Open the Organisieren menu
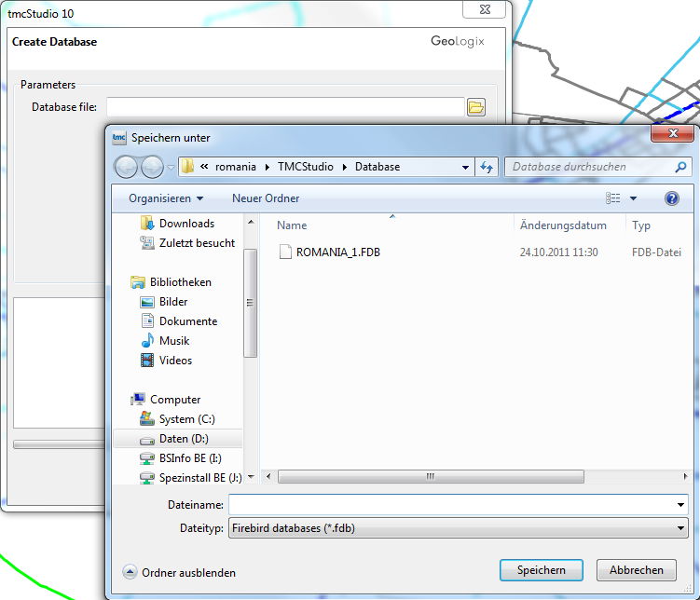Viewport: 700px width, 600px height. (x=166, y=198)
